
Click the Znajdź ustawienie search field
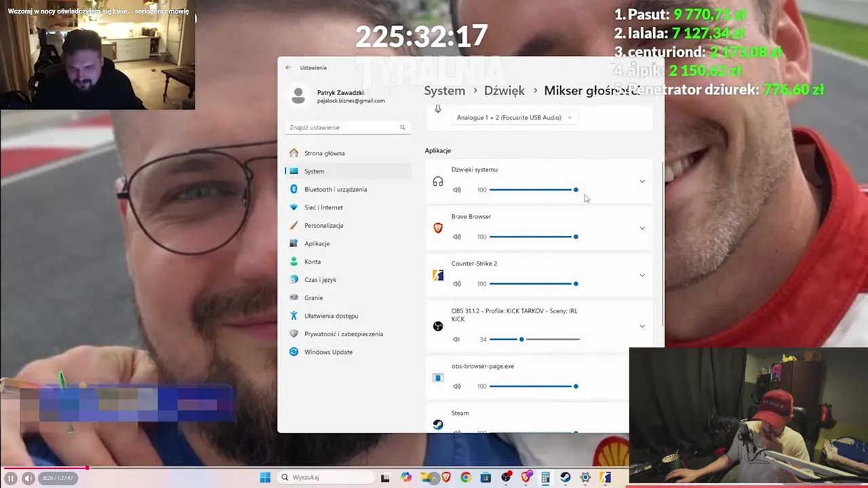347,127
